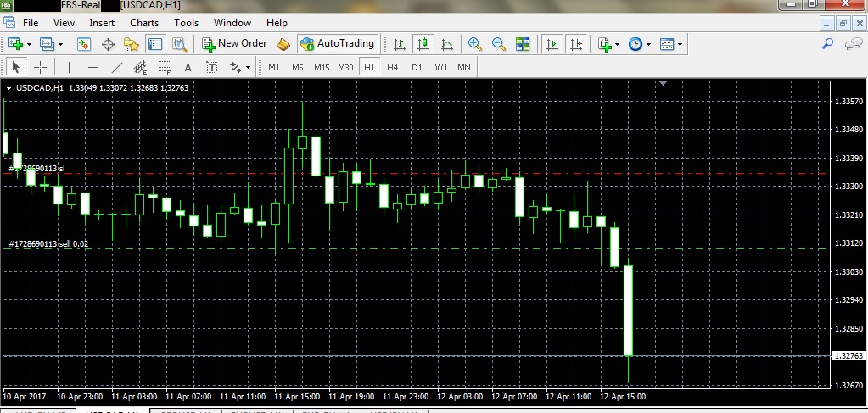The image size is (868, 413).
Task: Click the chart shift triangle marker
Action: [x=664, y=84]
